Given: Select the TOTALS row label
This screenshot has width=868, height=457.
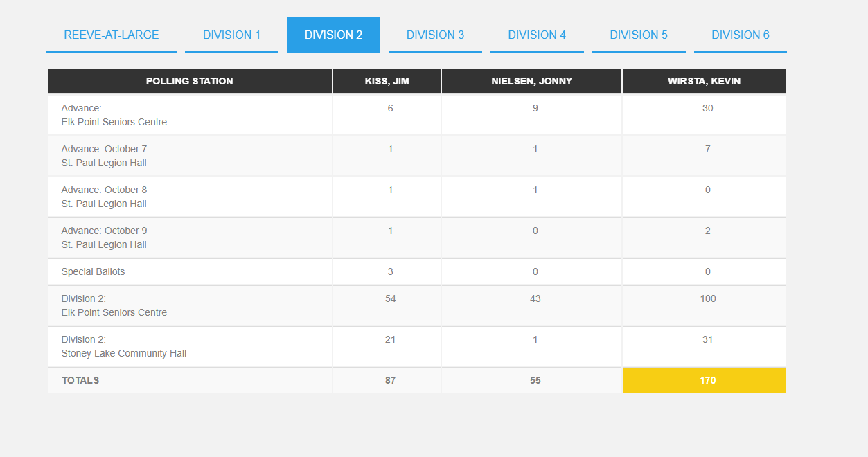Looking at the screenshot, I should pyautogui.click(x=80, y=380).
